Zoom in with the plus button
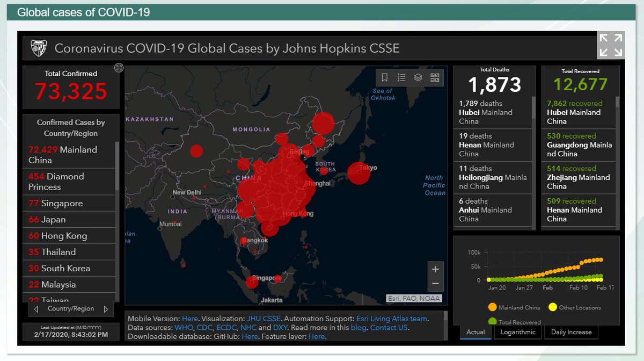 coord(435,269)
